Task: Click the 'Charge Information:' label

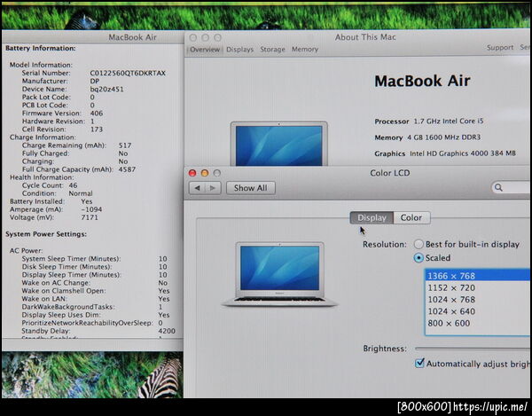Action: [43, 137]
